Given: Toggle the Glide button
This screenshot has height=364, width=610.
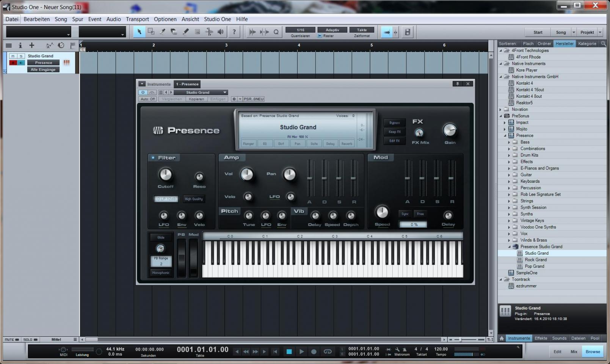Looking at the screenshot, I should 161,237.
